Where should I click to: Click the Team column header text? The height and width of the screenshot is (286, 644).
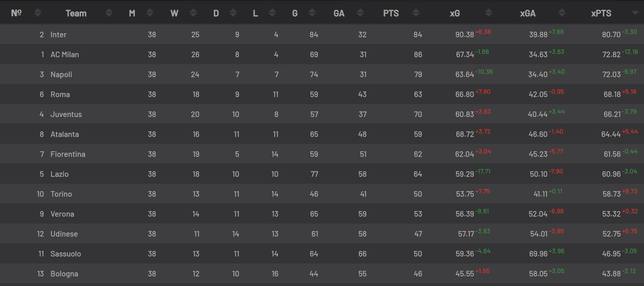(x=76, y=13)
